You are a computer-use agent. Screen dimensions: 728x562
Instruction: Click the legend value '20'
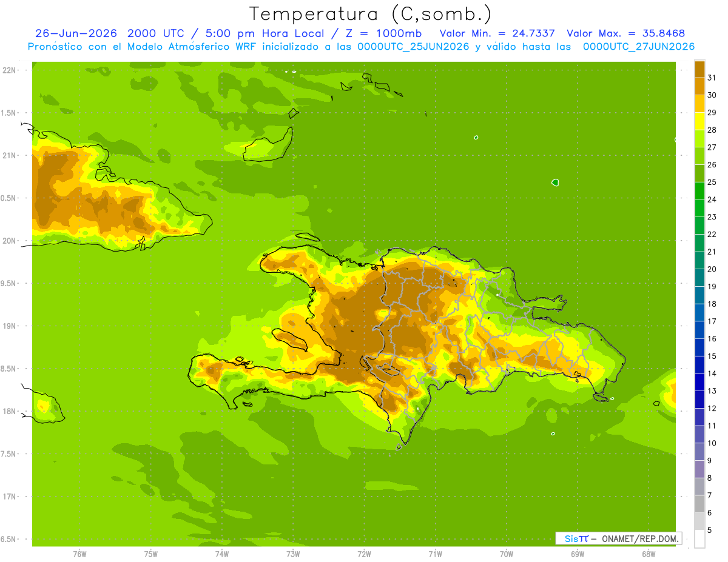pos(712,269)
